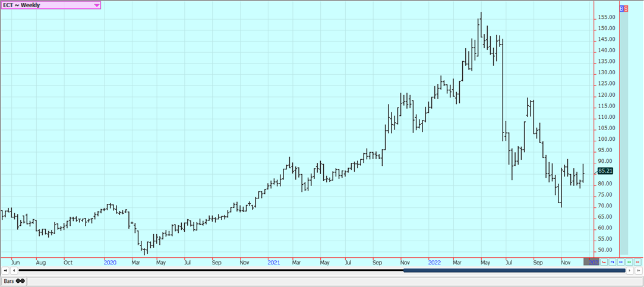Click the blue bar-spacing icon

[612, 262]
